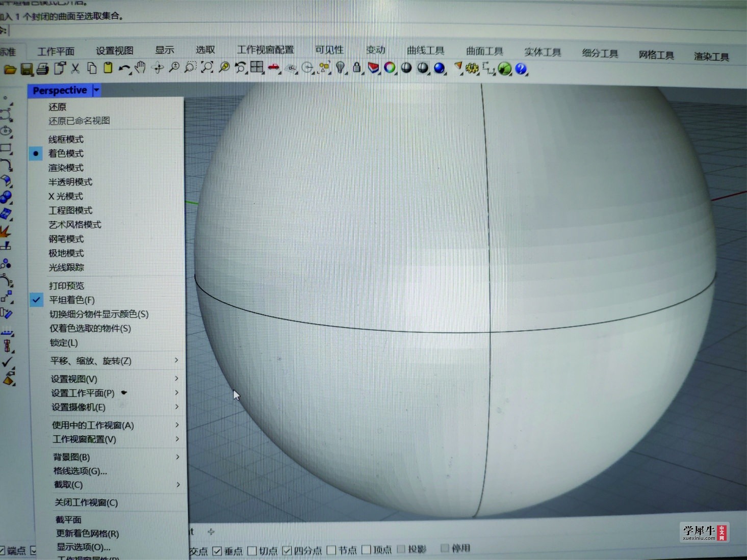Open the color wheel object properties icon
The height and width of the screenshot is (560, 747).
pyautogui.click(x=390, y=67)
